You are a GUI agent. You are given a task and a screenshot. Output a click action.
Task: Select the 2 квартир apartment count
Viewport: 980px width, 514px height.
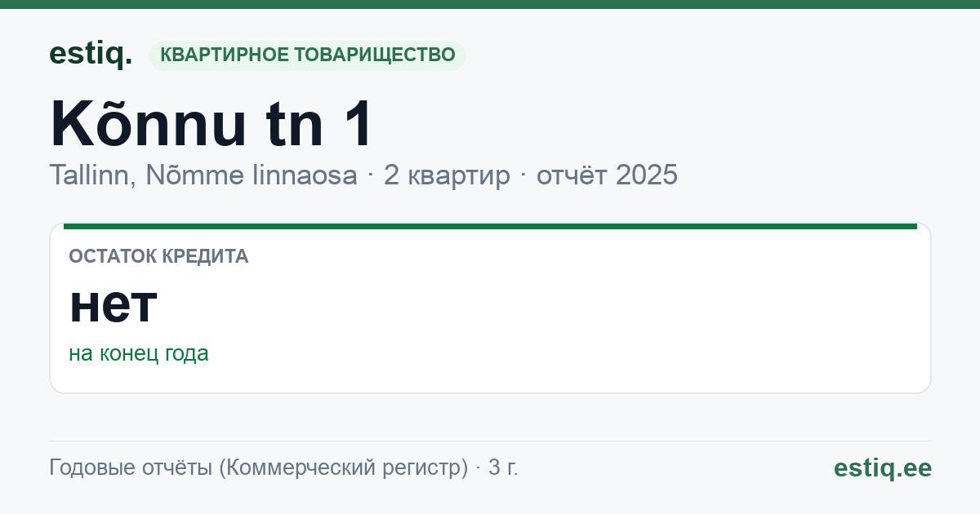[447, 175]
